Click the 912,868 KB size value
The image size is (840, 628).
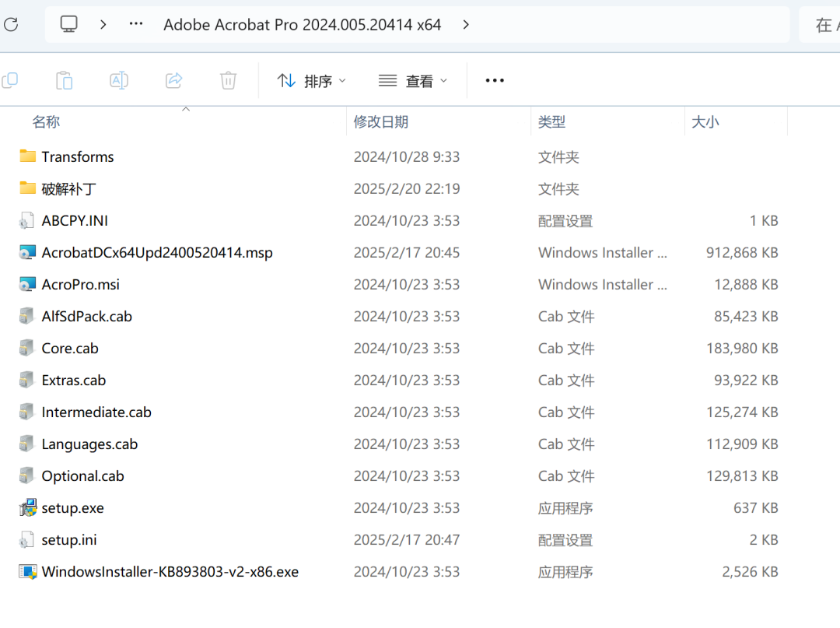click(x=742, y=252)
